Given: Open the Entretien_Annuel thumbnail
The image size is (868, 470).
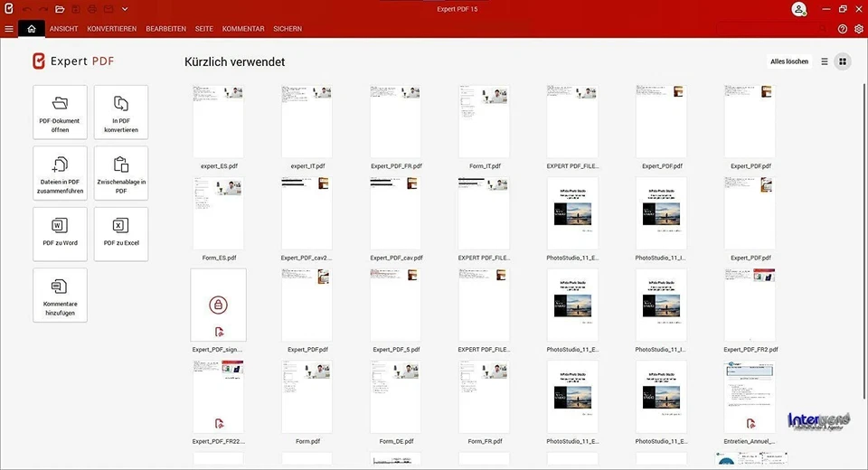Looking at the screenshot, I should (x=750, y=397).
